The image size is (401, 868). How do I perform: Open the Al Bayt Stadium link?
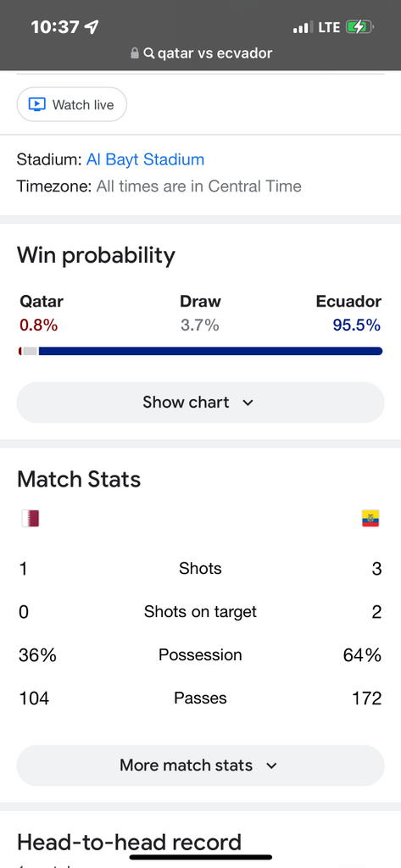pyautogui.click(x=145, y=160)
